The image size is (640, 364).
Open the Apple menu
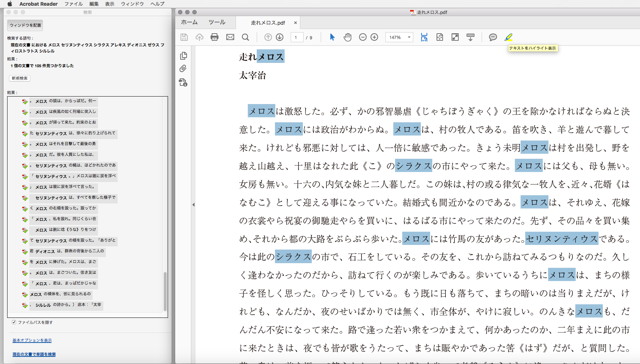tap(10, 4)
